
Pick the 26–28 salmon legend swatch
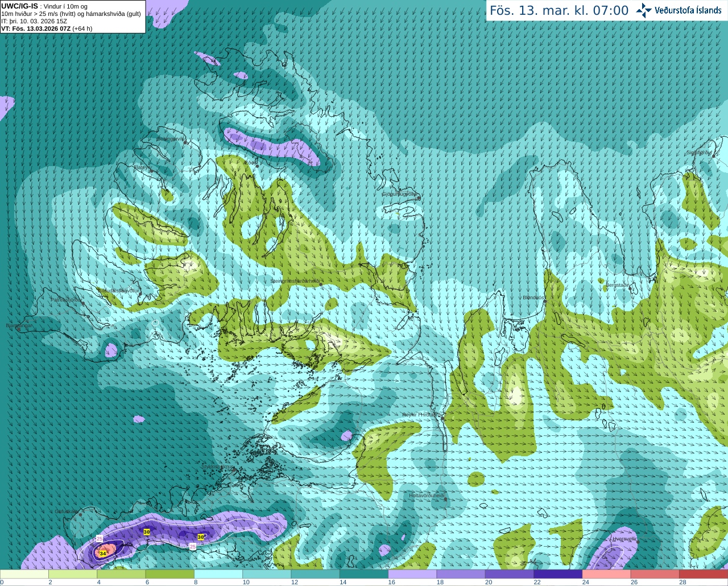(x=655, y=574)
